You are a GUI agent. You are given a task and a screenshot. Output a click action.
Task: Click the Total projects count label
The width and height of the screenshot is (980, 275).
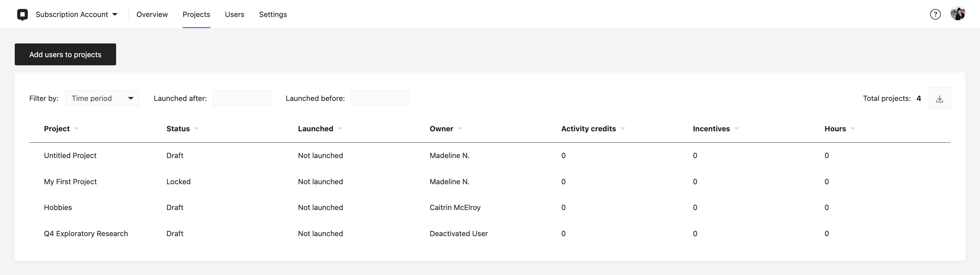[x=892, y=98]
